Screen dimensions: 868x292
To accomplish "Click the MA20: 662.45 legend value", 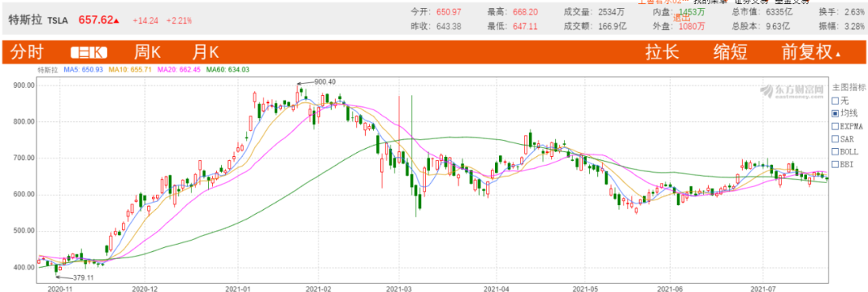I will [178, 70].
